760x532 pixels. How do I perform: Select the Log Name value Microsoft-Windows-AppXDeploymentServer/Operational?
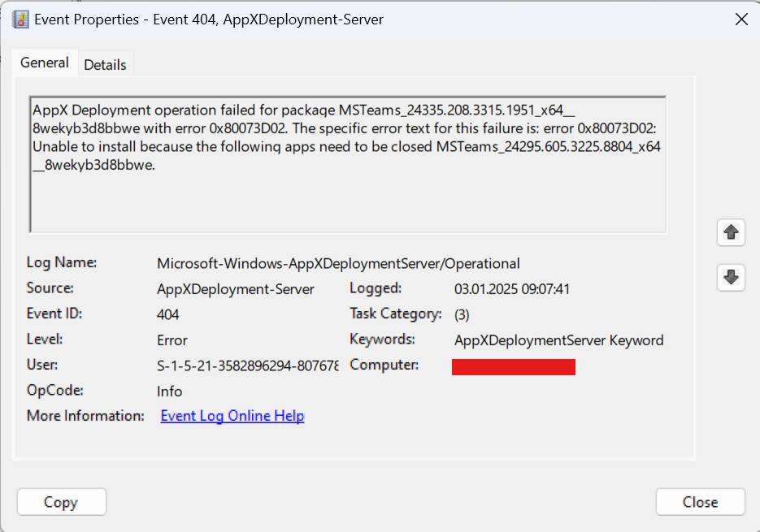pyautogui.click(x=338, y=263)
